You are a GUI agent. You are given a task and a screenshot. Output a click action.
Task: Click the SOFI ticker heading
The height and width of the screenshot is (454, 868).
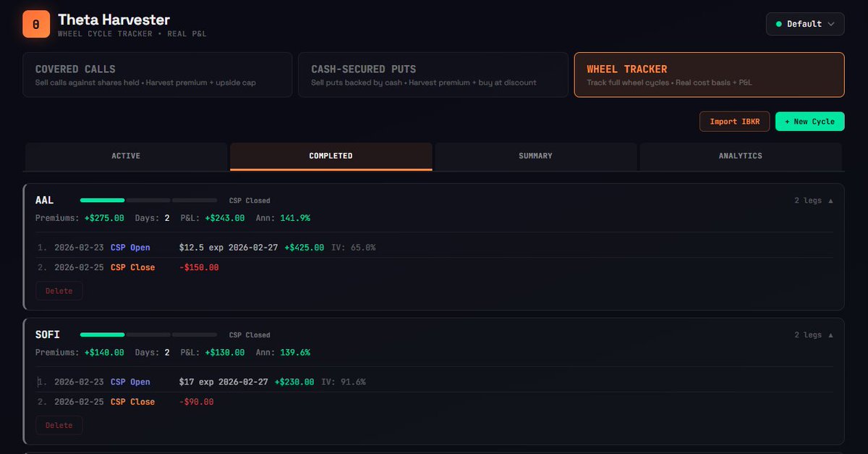pyautogui.click(x=47, y=335)
